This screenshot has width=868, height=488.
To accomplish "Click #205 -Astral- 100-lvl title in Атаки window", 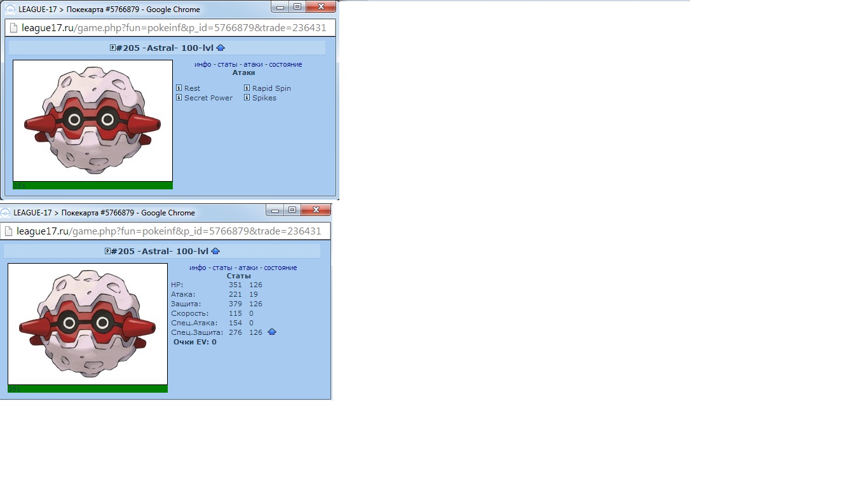I will [165, 48].
